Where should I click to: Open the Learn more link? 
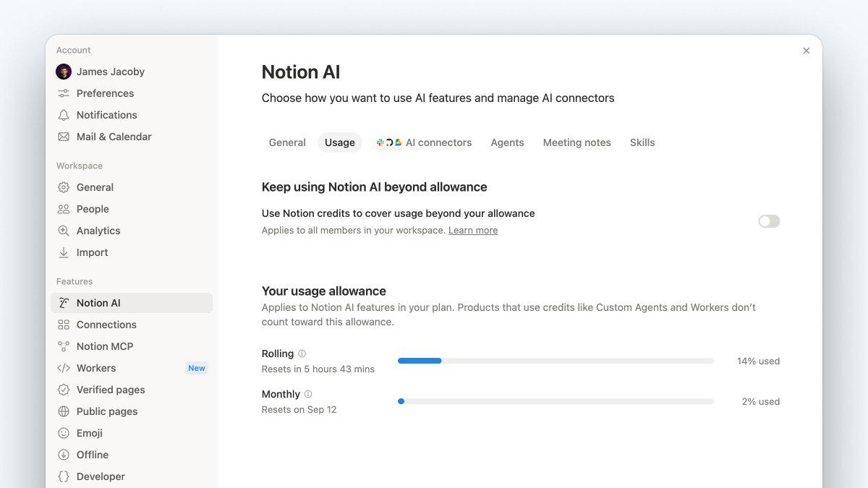473,231
